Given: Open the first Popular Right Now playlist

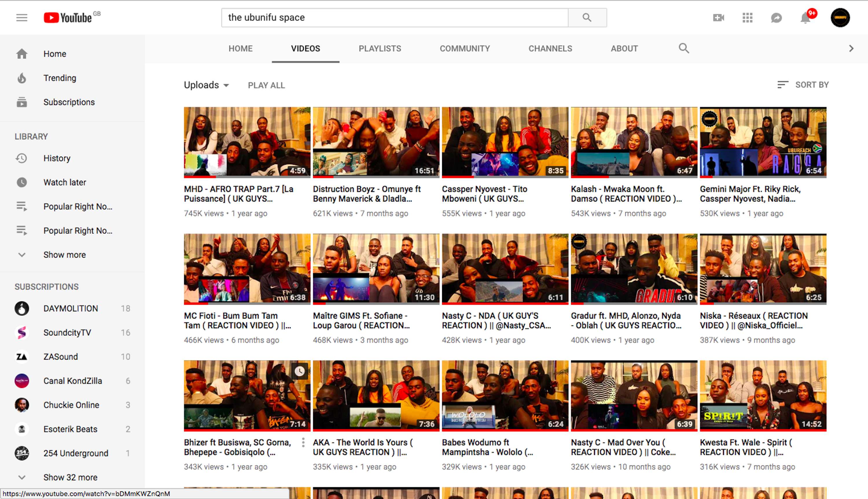Looking at the screenshot, I should click(72, 206).
